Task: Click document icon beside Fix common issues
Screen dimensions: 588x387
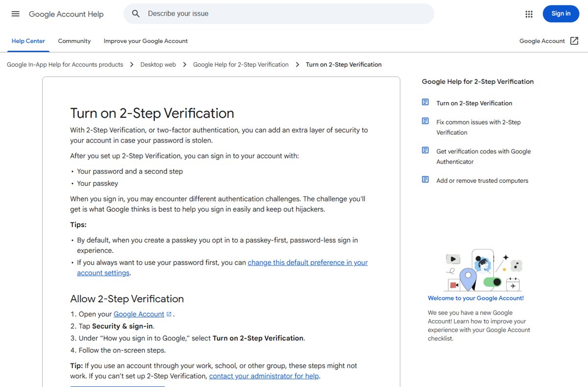Action: [x=425, y=121]
